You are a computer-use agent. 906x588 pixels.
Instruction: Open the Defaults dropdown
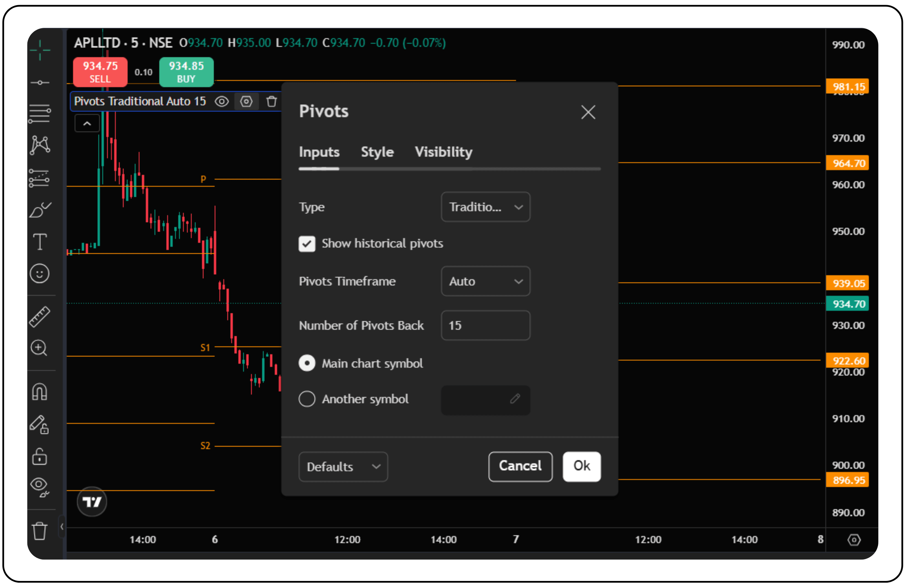click(343, 467)
